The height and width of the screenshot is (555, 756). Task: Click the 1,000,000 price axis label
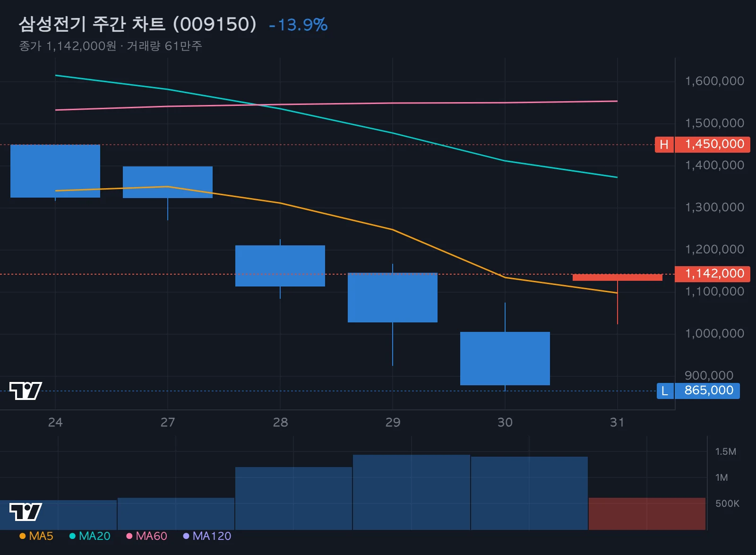[714, 334]
